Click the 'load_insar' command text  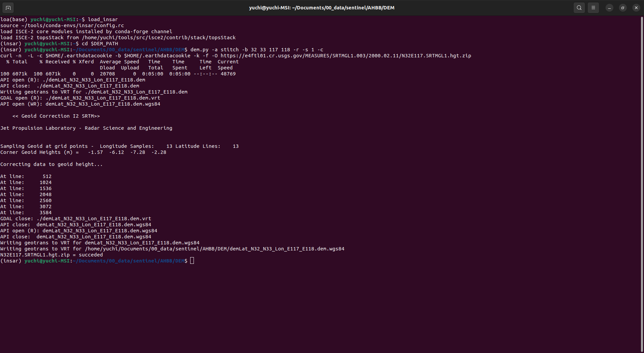pyautogui.click(x=103, y=19)
